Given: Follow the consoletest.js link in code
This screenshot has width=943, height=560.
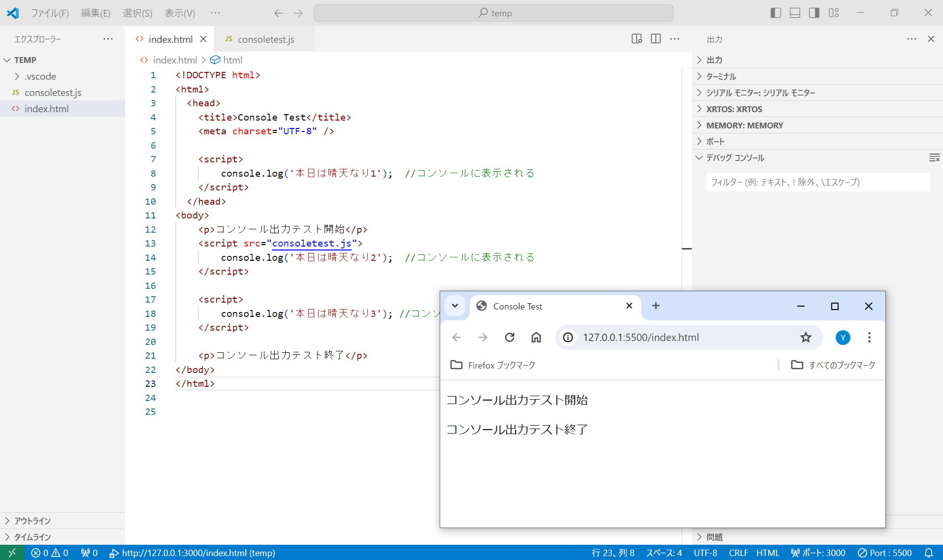Looking at the screenshot, I should [x=312, y=244].
